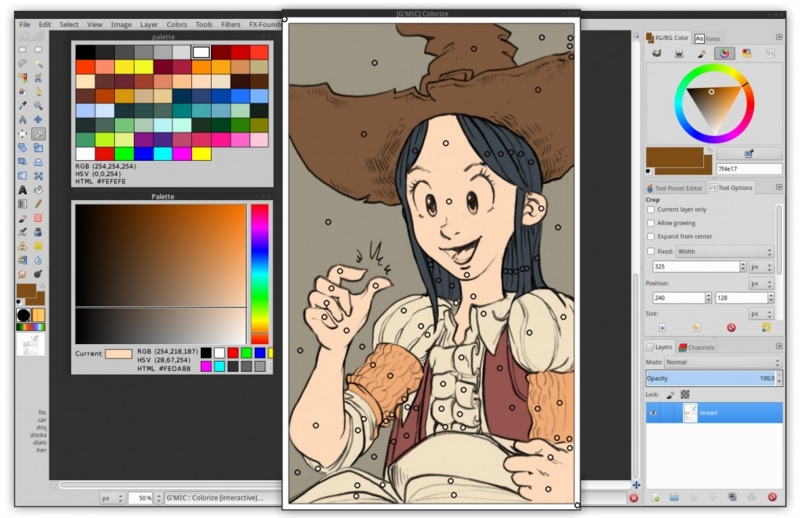Select the Free Select lasso tool
The image size is (800, 518).
coord(22,64)
